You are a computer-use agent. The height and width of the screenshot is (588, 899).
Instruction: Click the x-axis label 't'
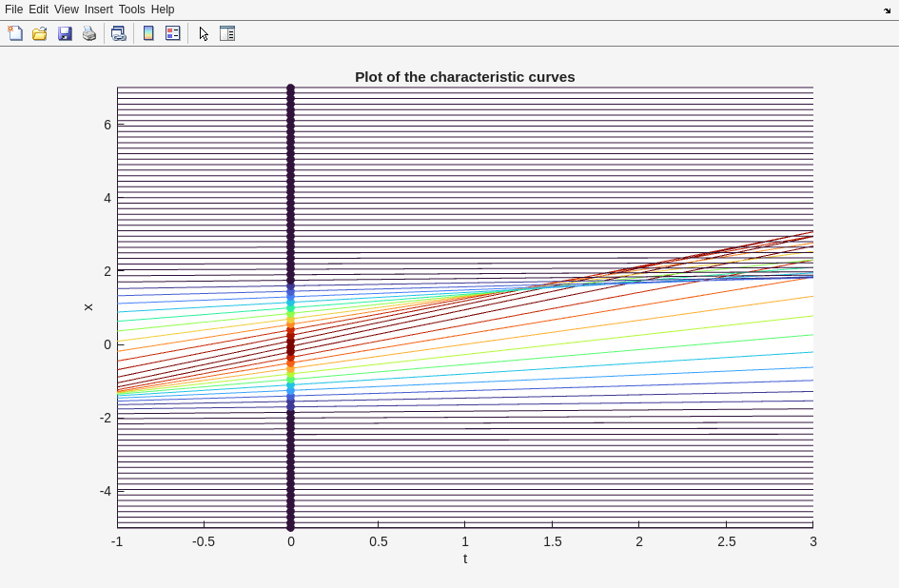click(465, 559)
